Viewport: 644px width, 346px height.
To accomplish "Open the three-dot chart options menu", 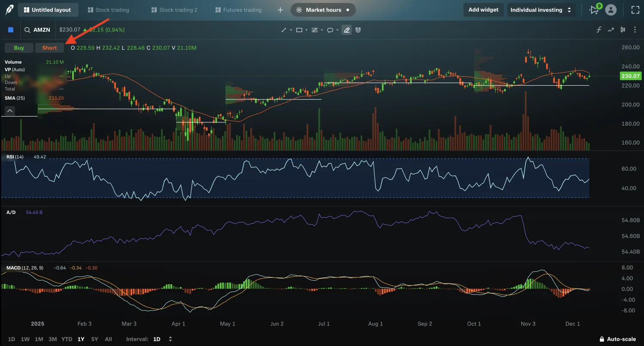I will [635, 30].
